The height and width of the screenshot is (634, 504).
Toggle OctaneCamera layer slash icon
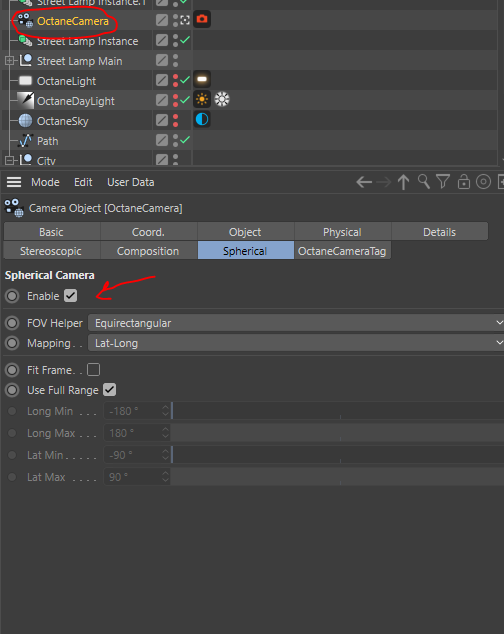click(162, 20)
